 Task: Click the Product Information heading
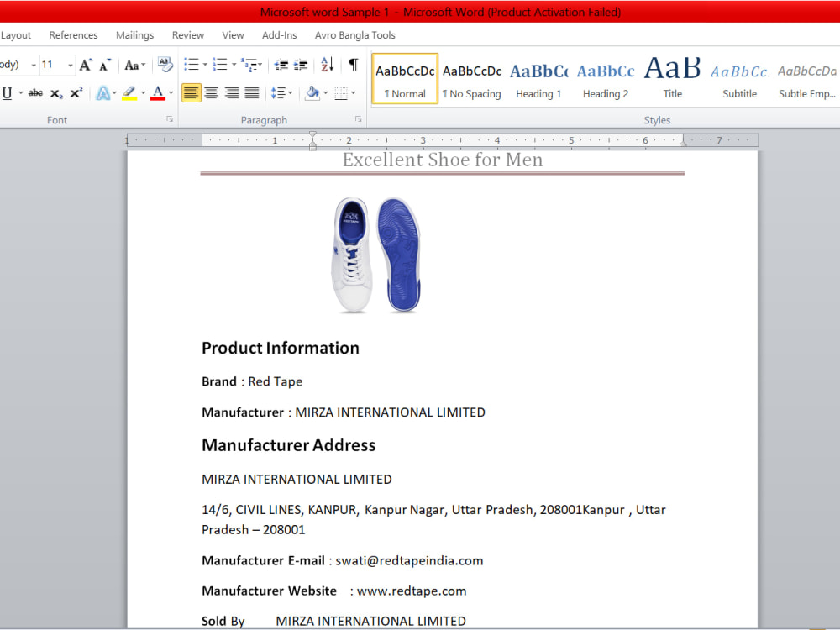pyautogui.click(x=281, y=349)
